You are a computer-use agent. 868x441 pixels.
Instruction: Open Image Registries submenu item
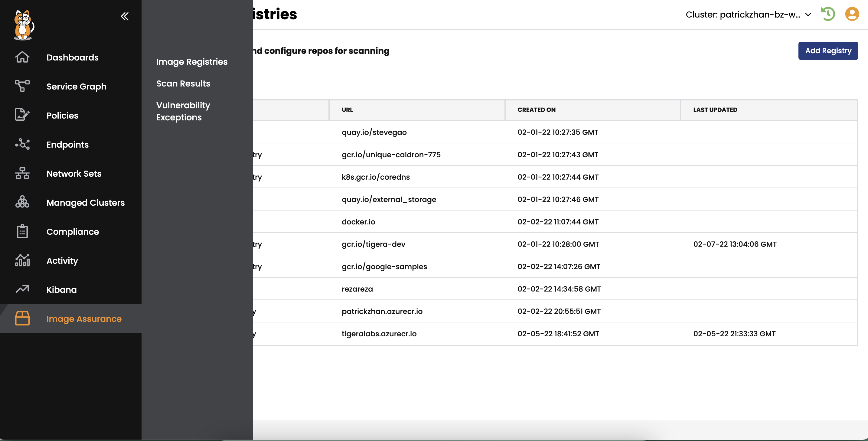[192, 62]
